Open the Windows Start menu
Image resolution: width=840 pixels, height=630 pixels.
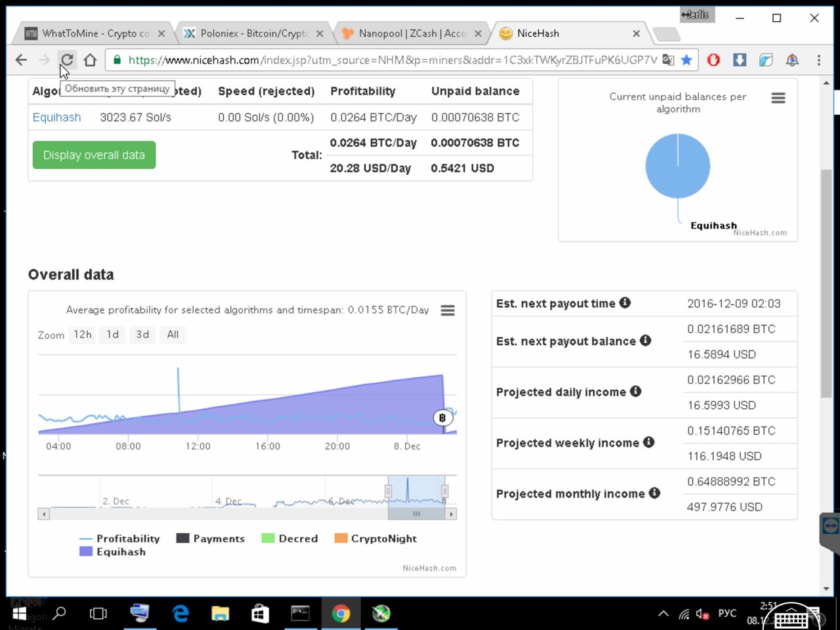point(20,614)
